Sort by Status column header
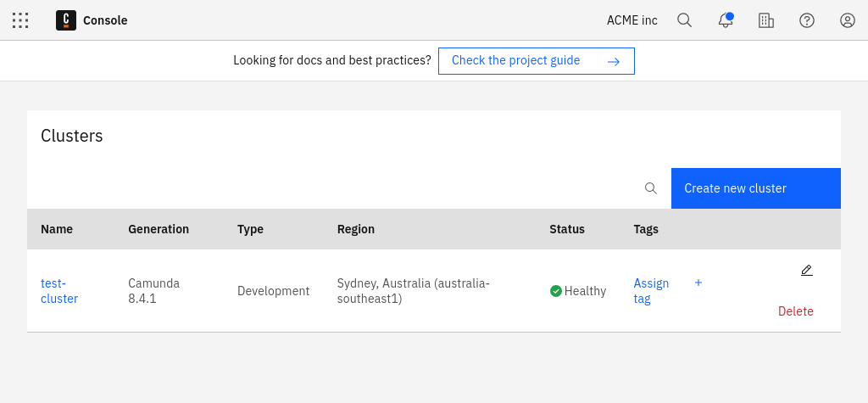Image resolution: width=868 pixels, height=403 pixels. click(x=567, y=229)
